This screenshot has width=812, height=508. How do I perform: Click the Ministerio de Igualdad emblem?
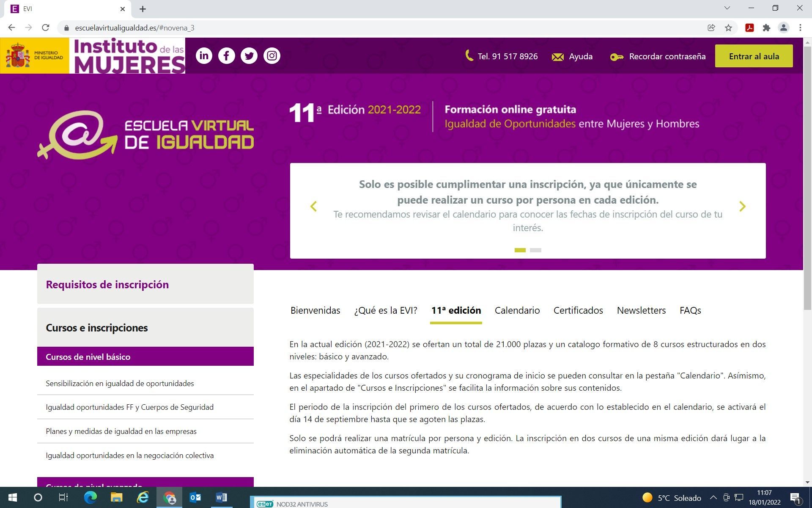35,56
